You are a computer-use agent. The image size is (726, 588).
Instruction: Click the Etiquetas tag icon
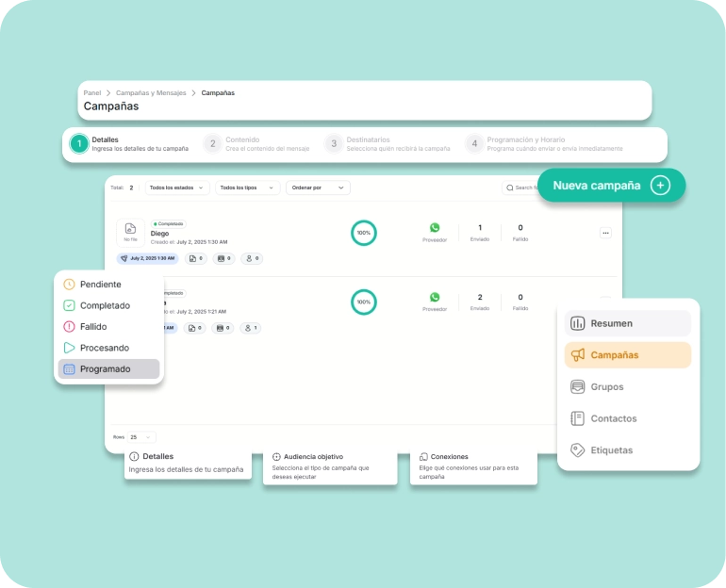pos(578,450)
